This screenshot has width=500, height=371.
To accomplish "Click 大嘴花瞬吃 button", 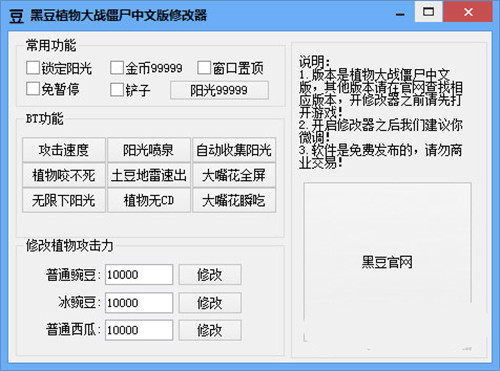I will pyautogui.click(x=234, y=200).
